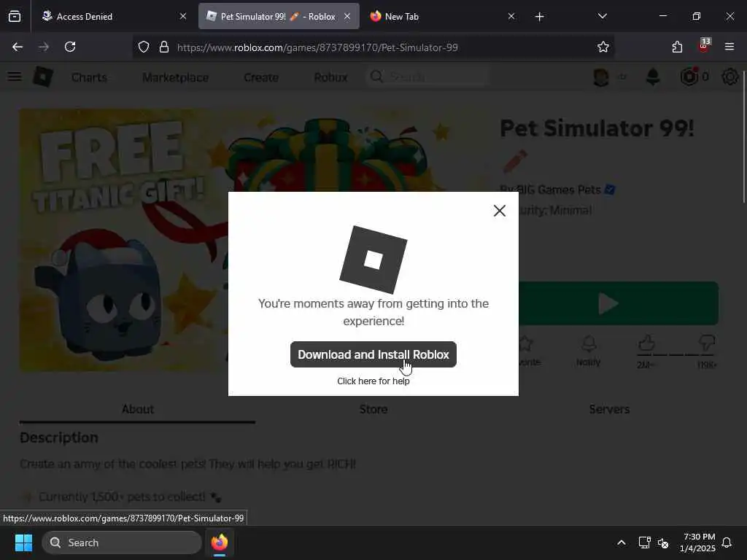Open the Windows Start menu
Image resolution: width=747 pixels, height=560 pixels.
click(23, 542)
